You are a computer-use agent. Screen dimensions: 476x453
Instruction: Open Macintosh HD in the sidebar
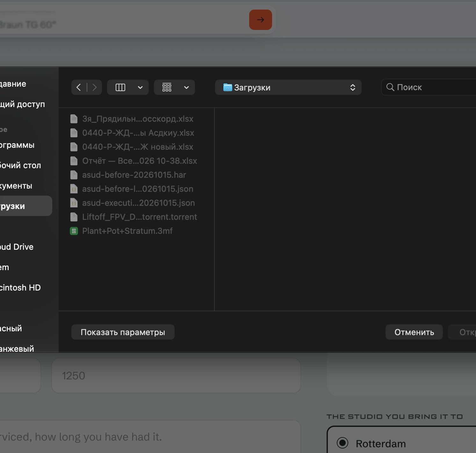point(20,288)
